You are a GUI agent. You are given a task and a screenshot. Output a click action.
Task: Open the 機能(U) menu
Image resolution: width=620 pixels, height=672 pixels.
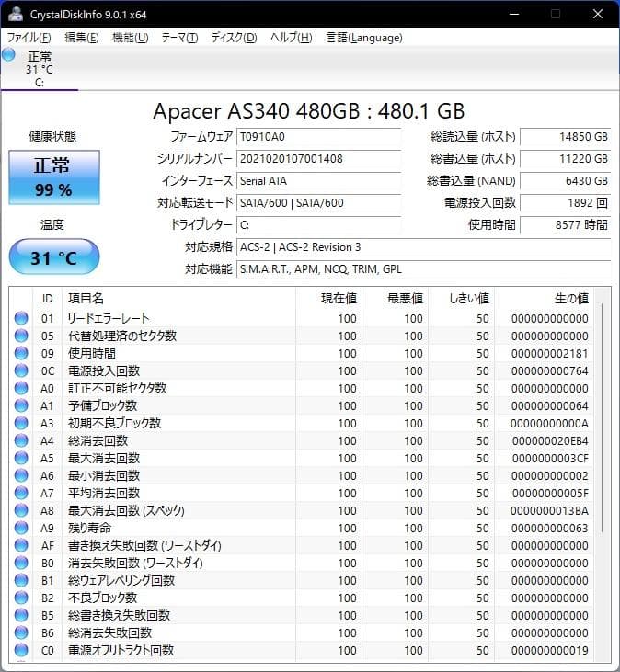[130, 38]
